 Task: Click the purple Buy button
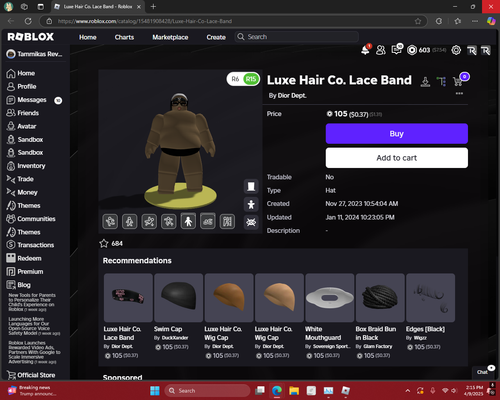click(397, 134)
